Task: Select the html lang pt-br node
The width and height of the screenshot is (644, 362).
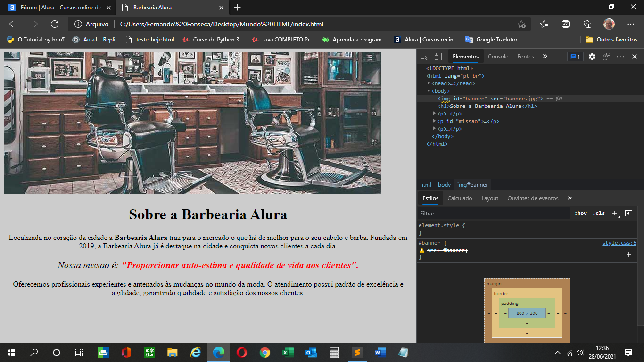Action: click(455, 76)
